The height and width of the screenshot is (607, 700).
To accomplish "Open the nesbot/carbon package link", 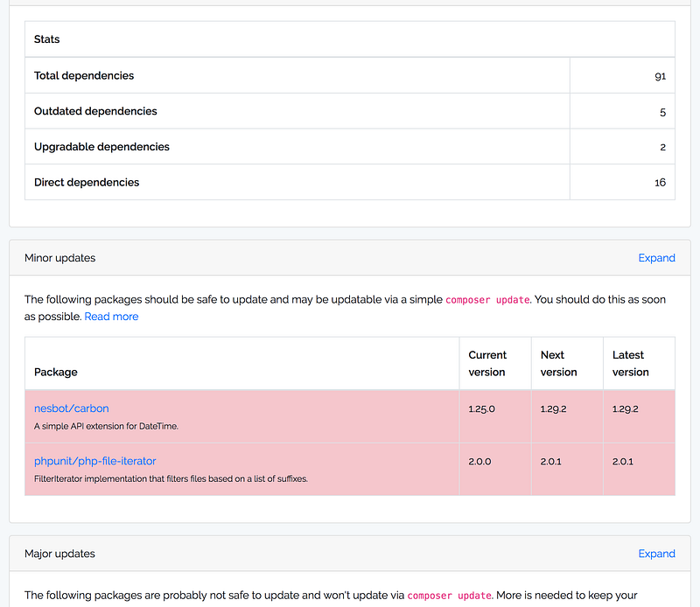I will coord(71,408).
